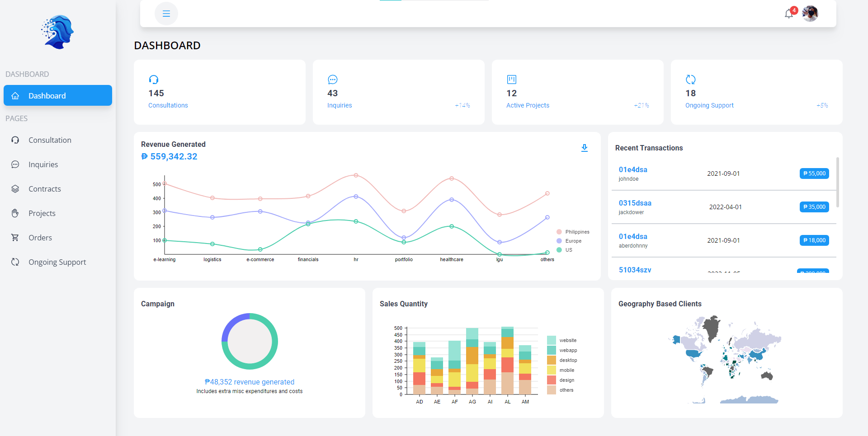
Task: Toggle website series in sales legend
Action: pos(562,340)
